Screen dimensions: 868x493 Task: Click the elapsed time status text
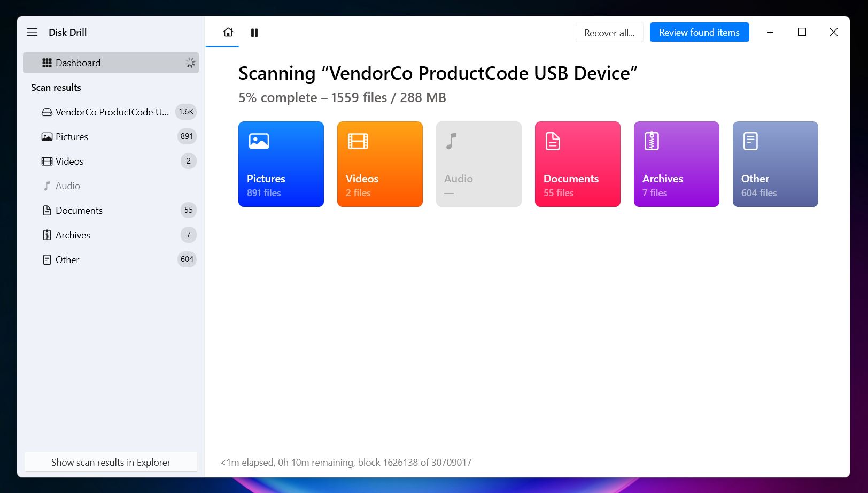pyautogui.click(x=346, y=463)
